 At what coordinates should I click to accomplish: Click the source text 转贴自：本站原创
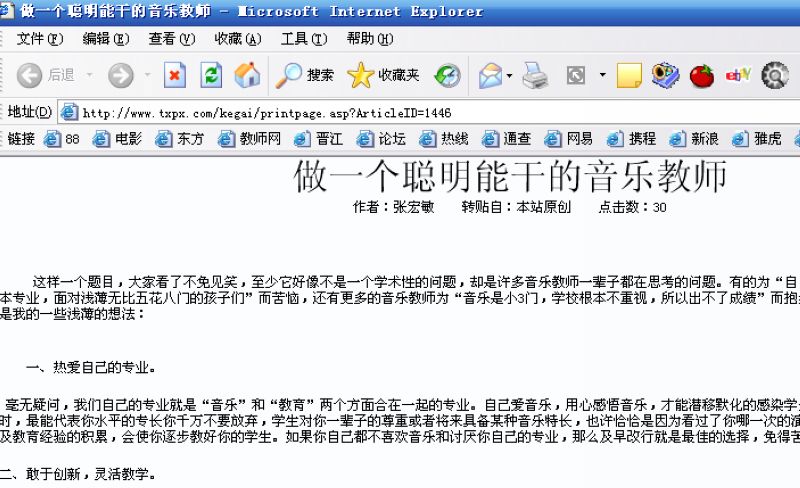pyautogui.click(x=516, y=207)
